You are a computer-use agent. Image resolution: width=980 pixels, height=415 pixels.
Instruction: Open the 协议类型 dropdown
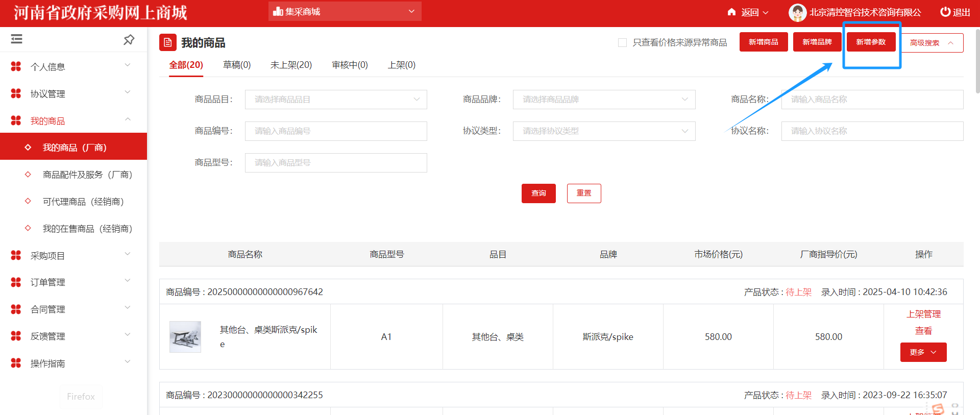pos(603,131)
